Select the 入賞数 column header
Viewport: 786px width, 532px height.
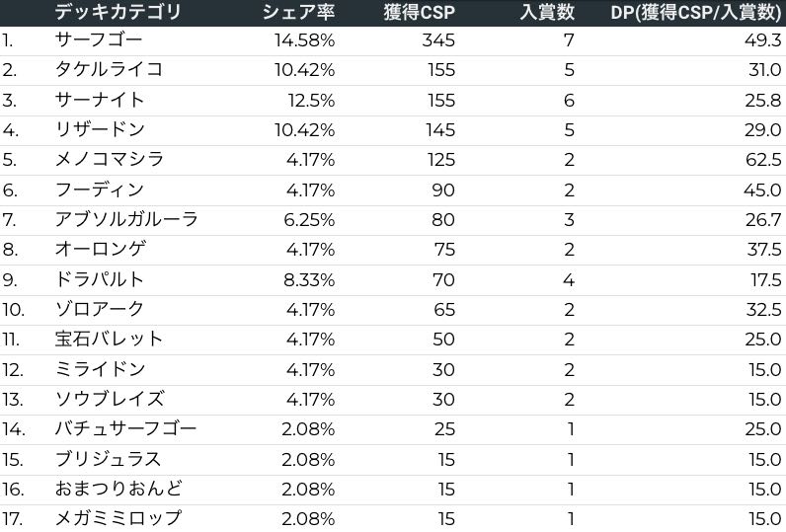tap(547, 12)
